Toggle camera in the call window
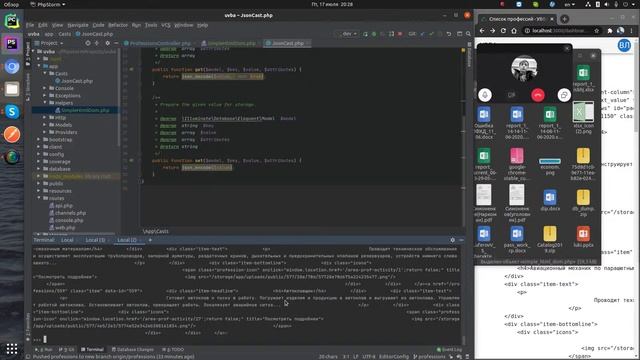Viewport: 640px width, 360px height. pos(511,95)
